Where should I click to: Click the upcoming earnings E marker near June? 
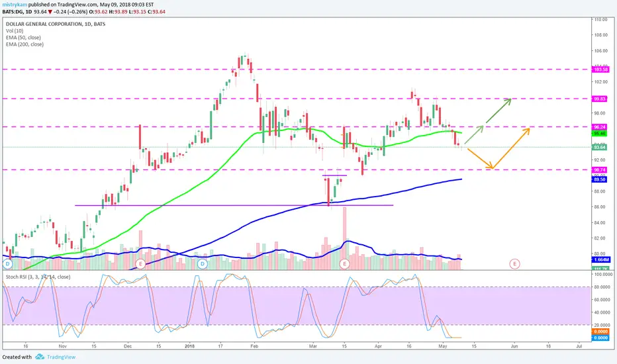tap(514, 263)
